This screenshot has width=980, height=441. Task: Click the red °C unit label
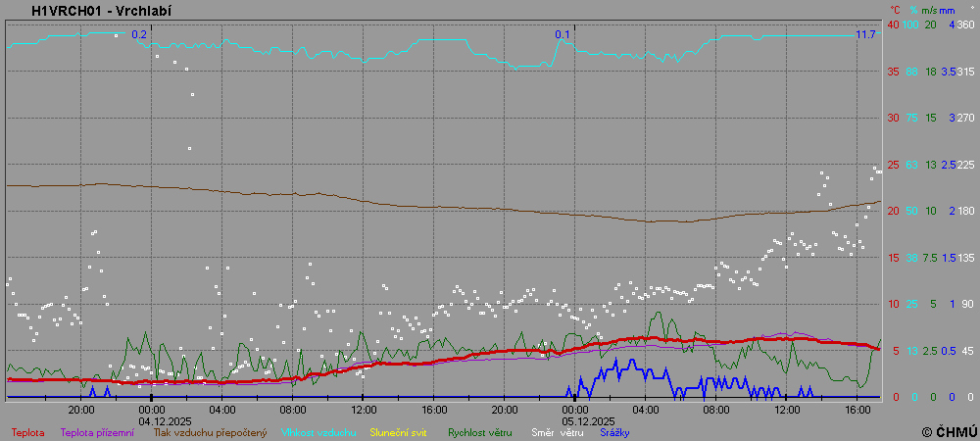pyautogui.click(x=895, y=10)
